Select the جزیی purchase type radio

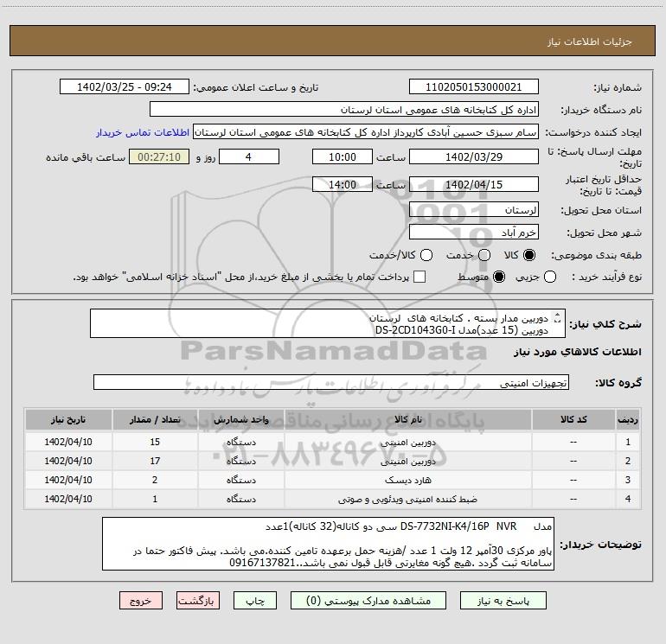tap(549, 277)
